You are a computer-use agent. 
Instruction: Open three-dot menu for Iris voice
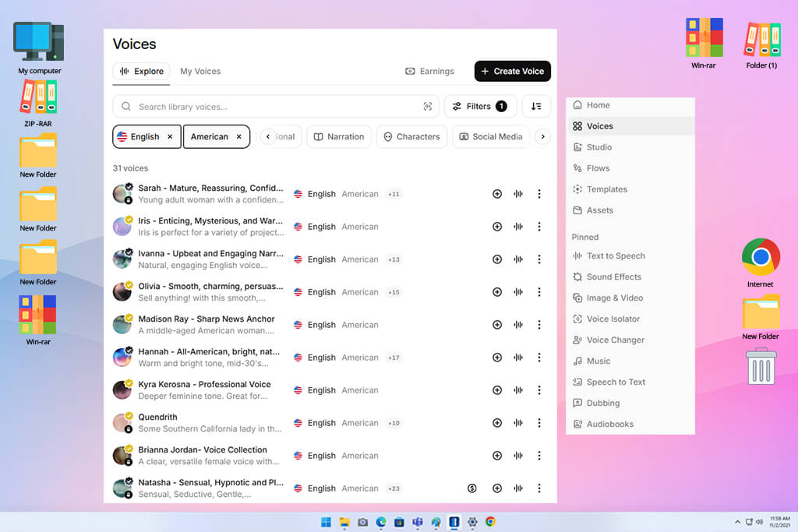539,227
